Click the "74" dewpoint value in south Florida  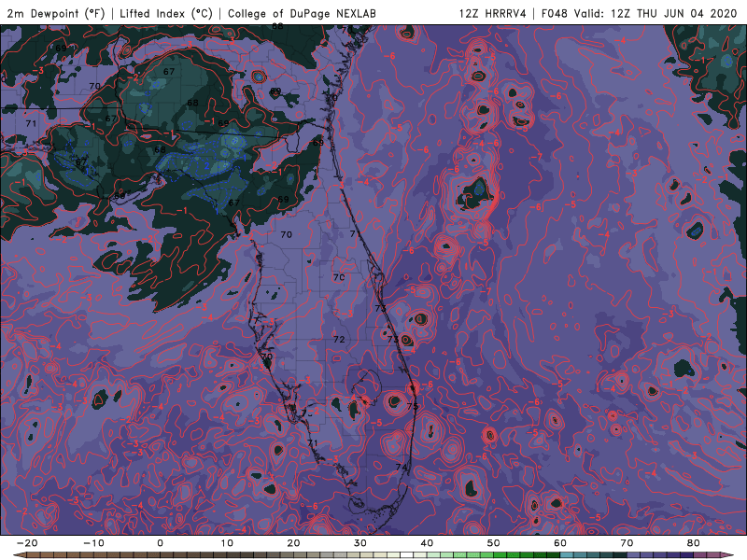pyautogui.click(x=402, y=468)
